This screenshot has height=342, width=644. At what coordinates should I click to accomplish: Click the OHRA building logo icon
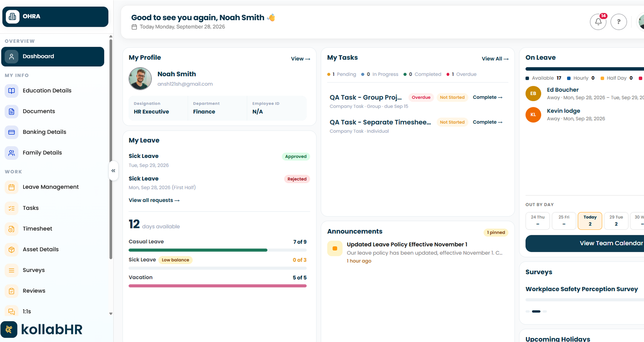point(12,17)
